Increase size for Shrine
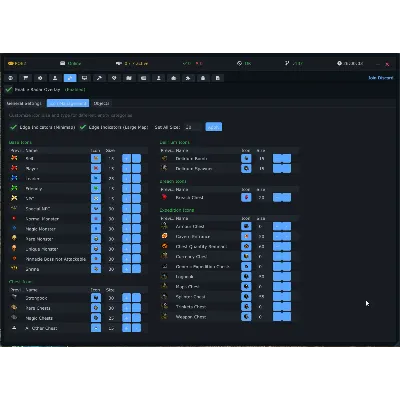 coord(126,269)
